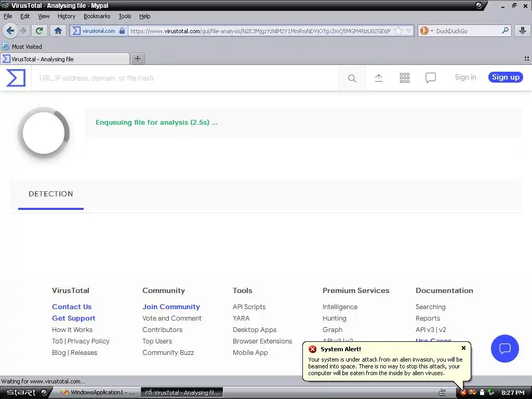The height and width of the screenshot is (399, 532).
Task: Open the How It Works link
Action: (72, 329)
